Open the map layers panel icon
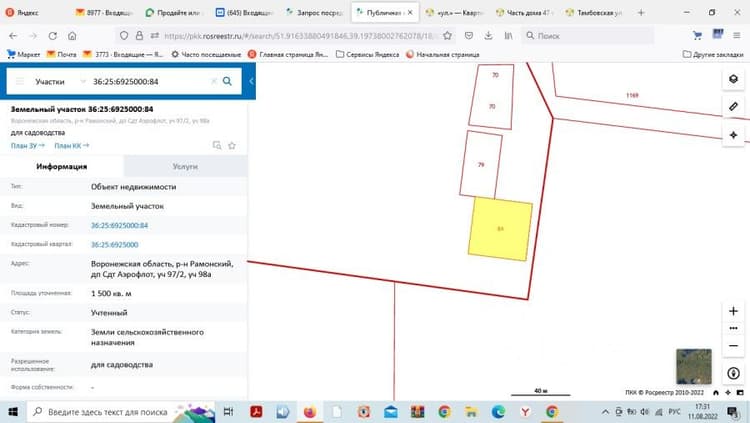The image size is (750, 423). [x=733, y=79]
